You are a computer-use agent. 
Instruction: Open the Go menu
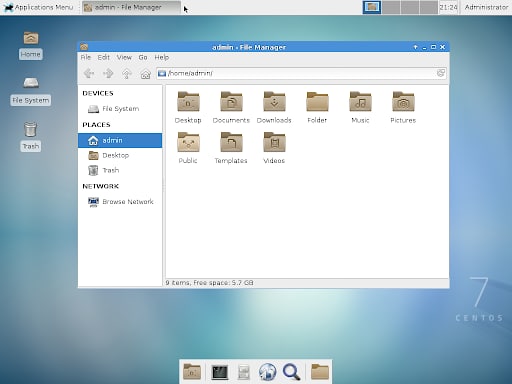pos(143,57)
